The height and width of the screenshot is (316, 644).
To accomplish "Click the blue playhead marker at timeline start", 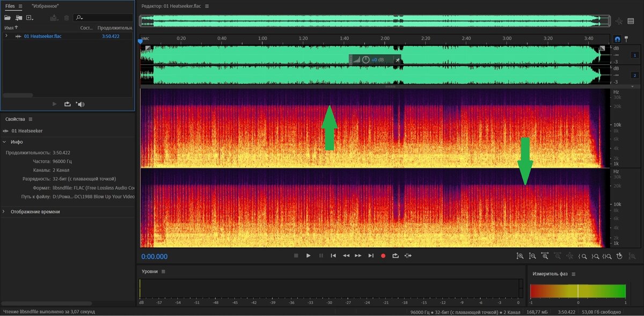I will (141, 41).
